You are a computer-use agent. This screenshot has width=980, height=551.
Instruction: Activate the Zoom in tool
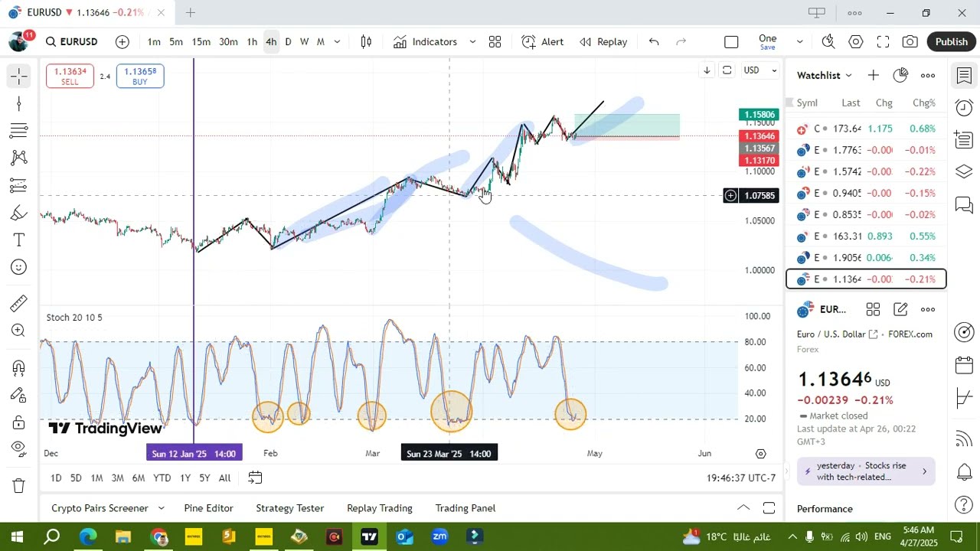tap(19, 331)
